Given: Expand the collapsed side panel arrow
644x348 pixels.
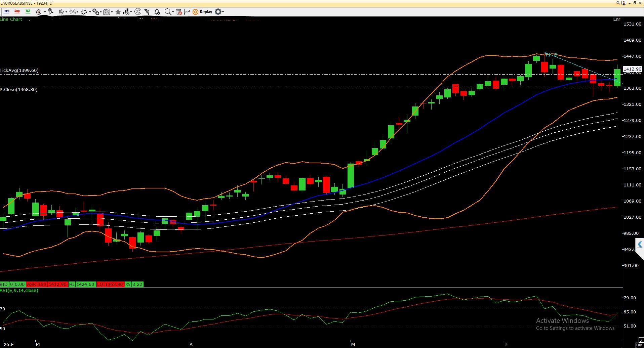Looking at the screenshot, I should (640, 245).
